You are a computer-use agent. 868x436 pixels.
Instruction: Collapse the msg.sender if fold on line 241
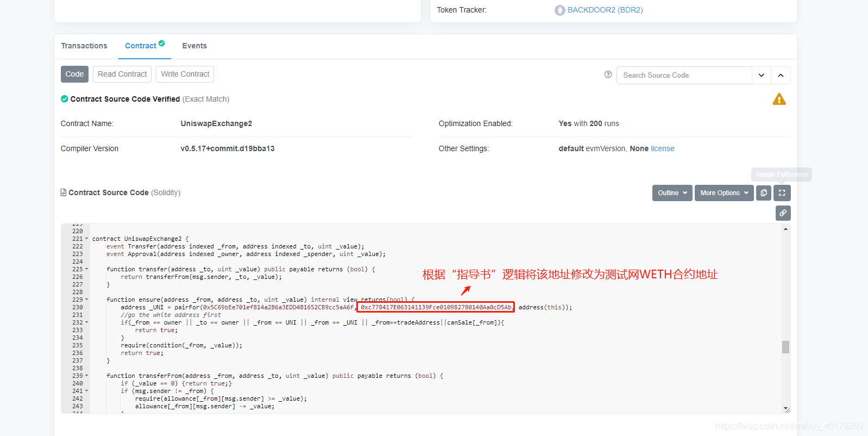click(86, 391)
